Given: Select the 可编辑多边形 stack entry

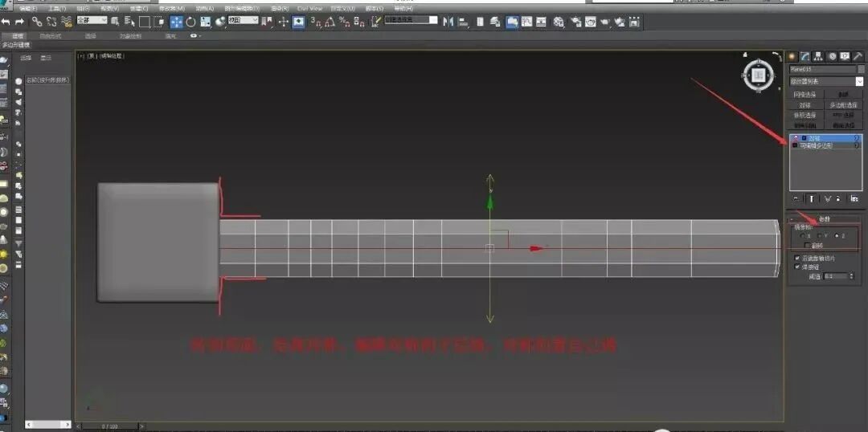Looking at the screenshot, I should tap(826, 145).
